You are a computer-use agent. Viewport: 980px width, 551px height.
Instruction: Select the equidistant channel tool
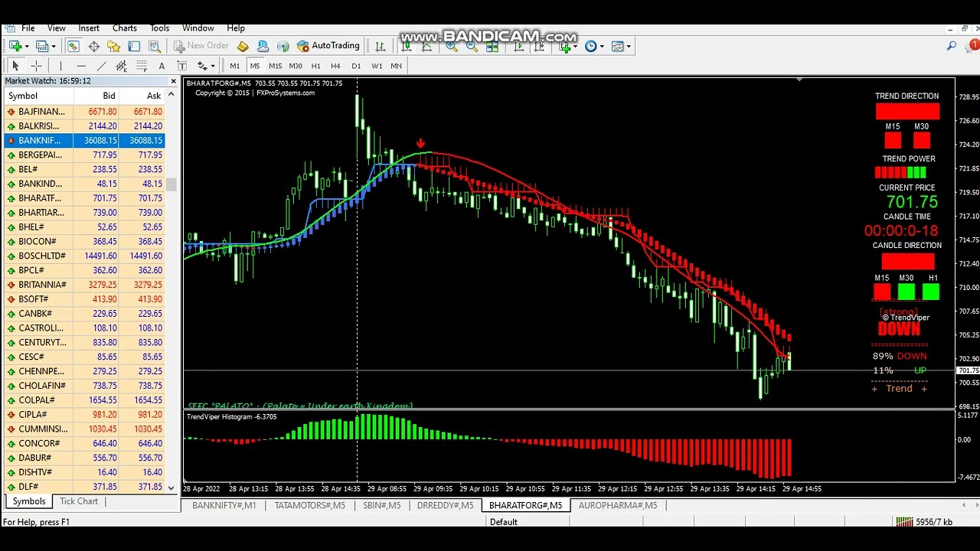click(121, 66)
